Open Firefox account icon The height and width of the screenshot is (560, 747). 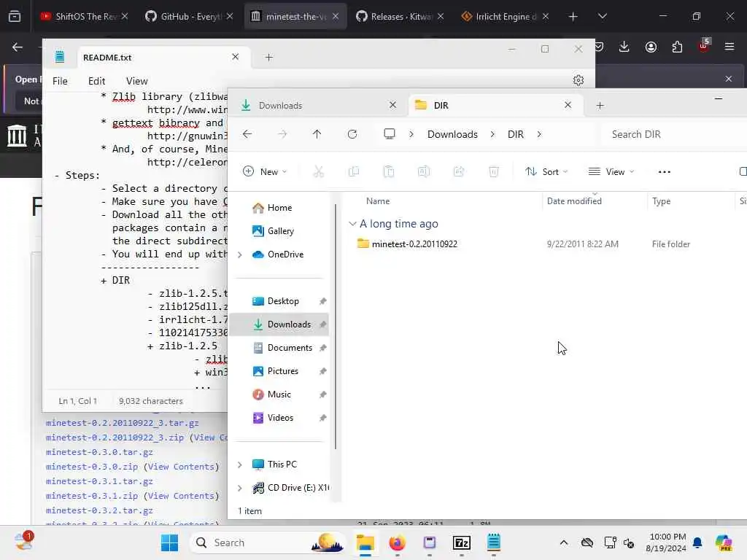point(651,47)
